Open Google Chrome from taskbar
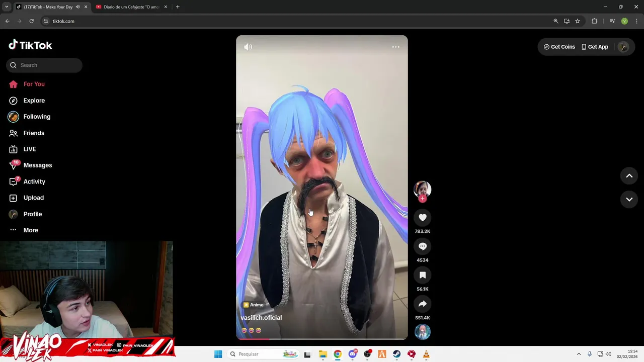The width and height of the screenshot is (644, 362). click(x=338, y=354)
